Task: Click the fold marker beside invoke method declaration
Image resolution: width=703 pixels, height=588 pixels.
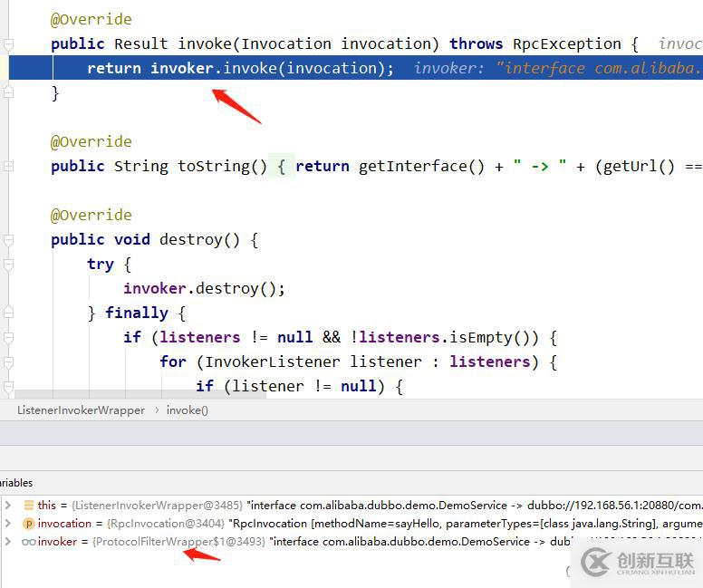Action: coord(8,44)
